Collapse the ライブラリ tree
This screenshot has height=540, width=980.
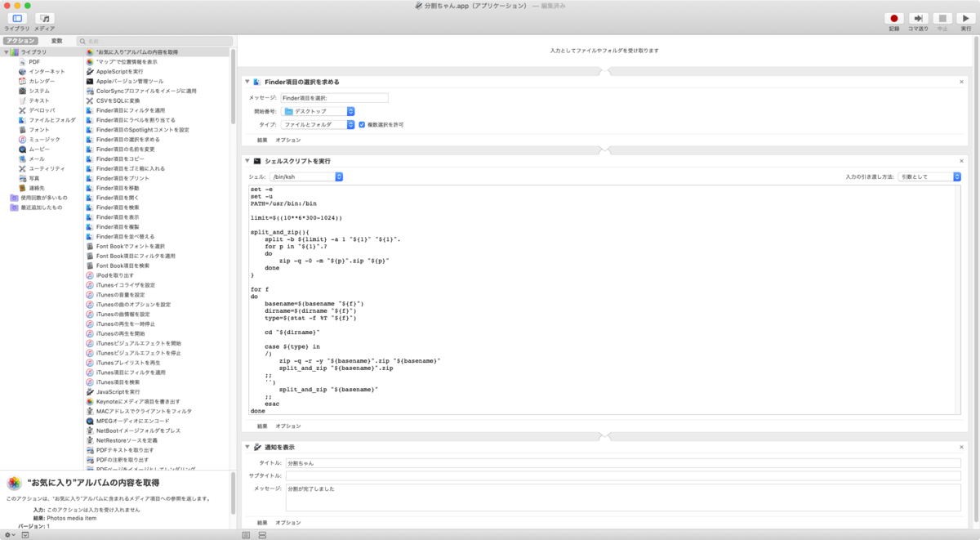click(6, 52)
